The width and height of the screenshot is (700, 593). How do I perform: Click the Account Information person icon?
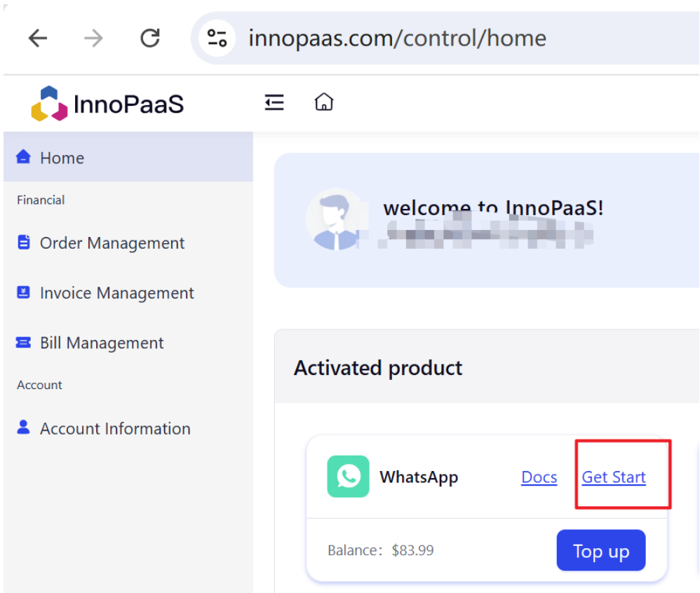coord(23,427)
